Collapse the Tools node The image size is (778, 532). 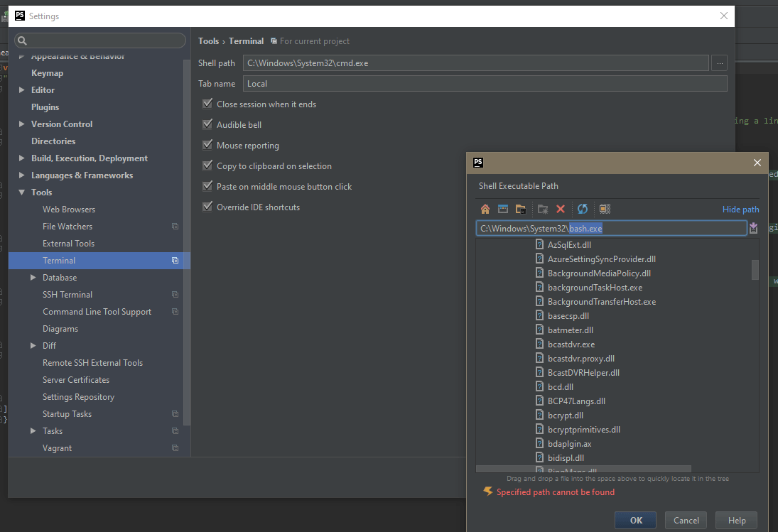click(22, 192)
